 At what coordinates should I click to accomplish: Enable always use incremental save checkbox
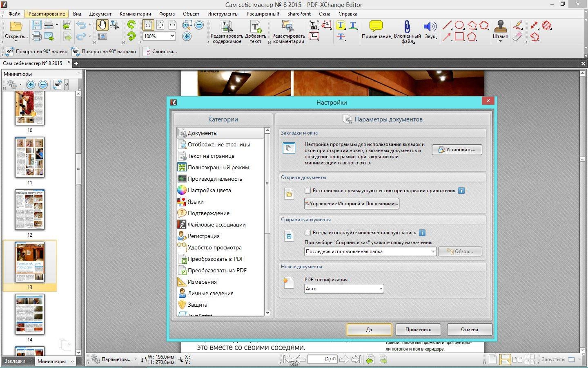click(308, 233)
